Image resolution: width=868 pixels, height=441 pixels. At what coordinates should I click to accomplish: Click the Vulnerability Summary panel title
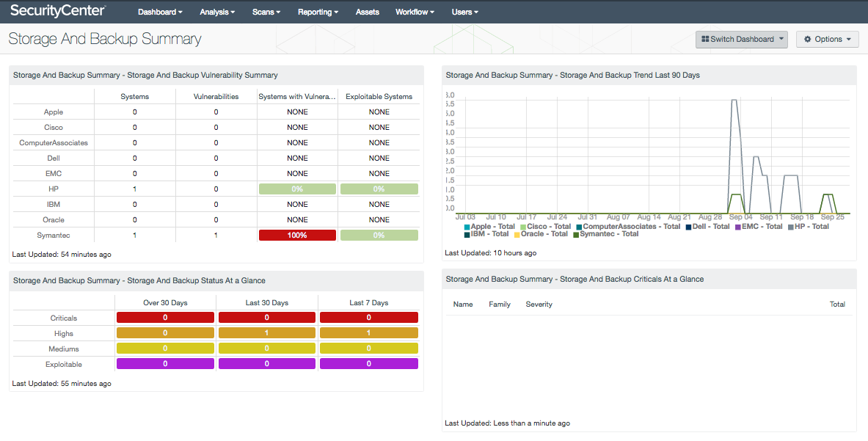pyautogui.click(x=145, y=76)
